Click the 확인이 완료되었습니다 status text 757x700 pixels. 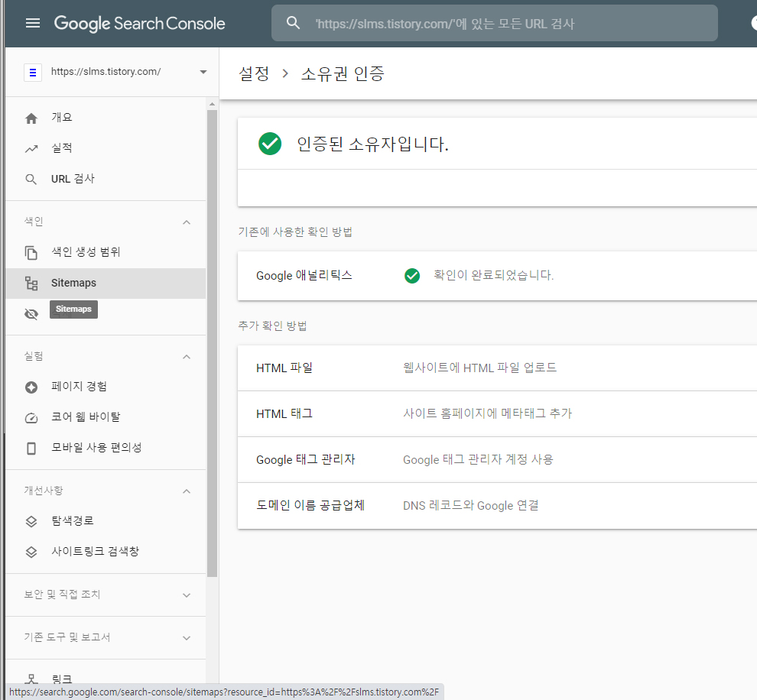pos(493,275)
